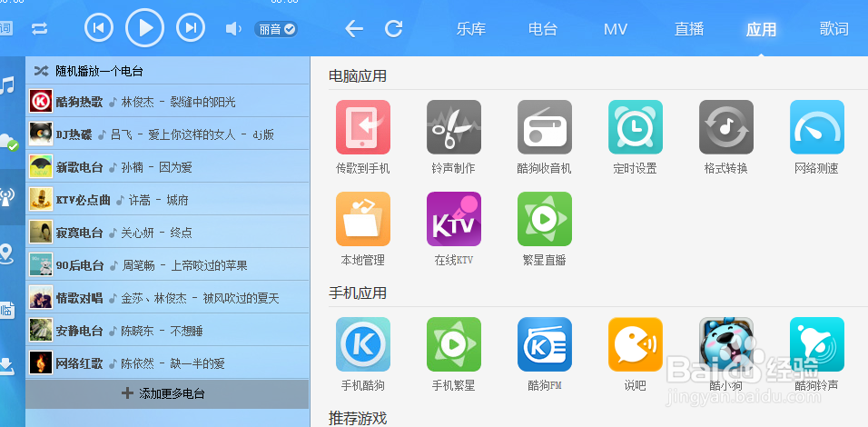
Task: Play the 寂寞电台 station
Action: click(x=167, y=232)
